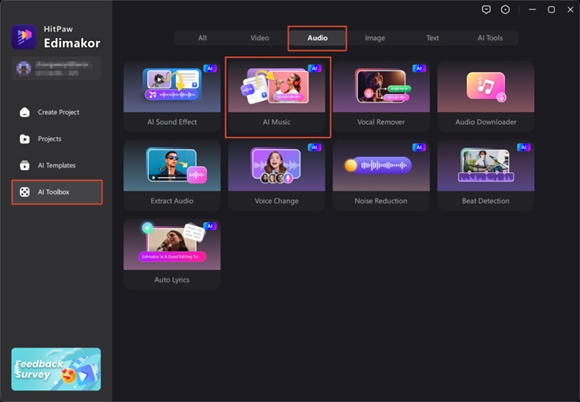This screenshot has height=402, width=580.
Task: Click the Feedback Survey banner
Action: pyautogui.click(x=56, y=369)
